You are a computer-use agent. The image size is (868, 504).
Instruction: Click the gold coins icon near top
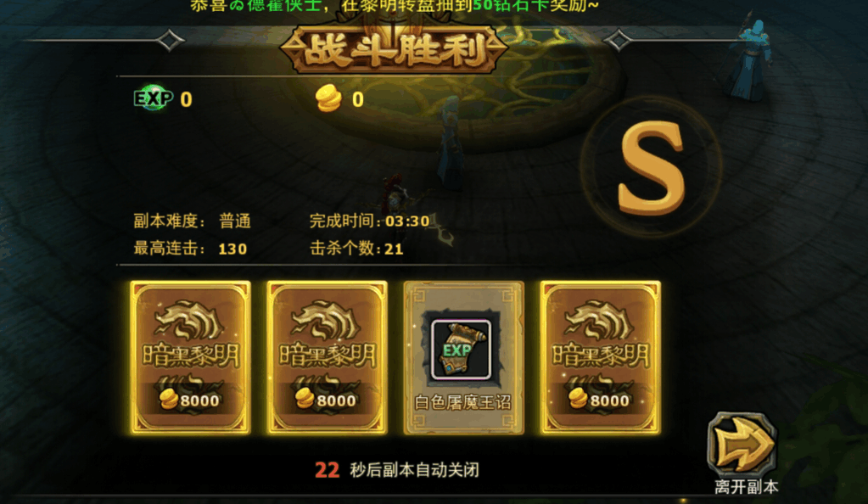pos(328,98)
